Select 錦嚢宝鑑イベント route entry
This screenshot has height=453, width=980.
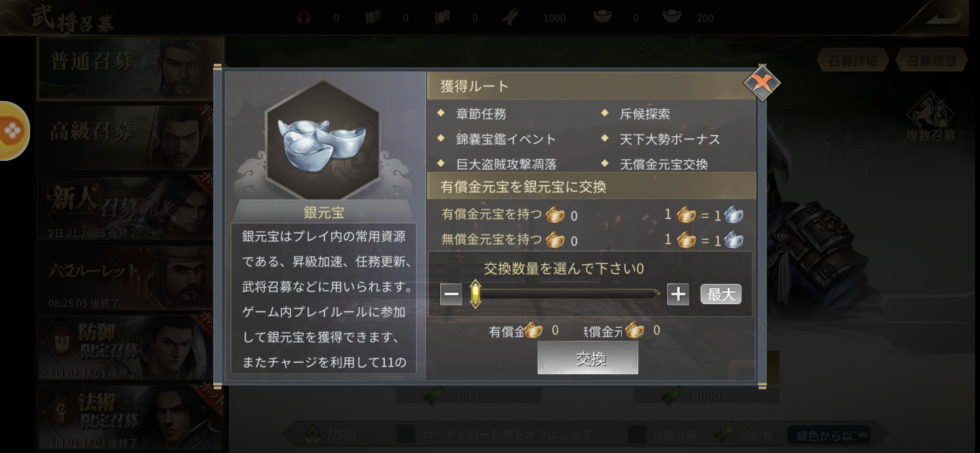click(x=505, y=139)
